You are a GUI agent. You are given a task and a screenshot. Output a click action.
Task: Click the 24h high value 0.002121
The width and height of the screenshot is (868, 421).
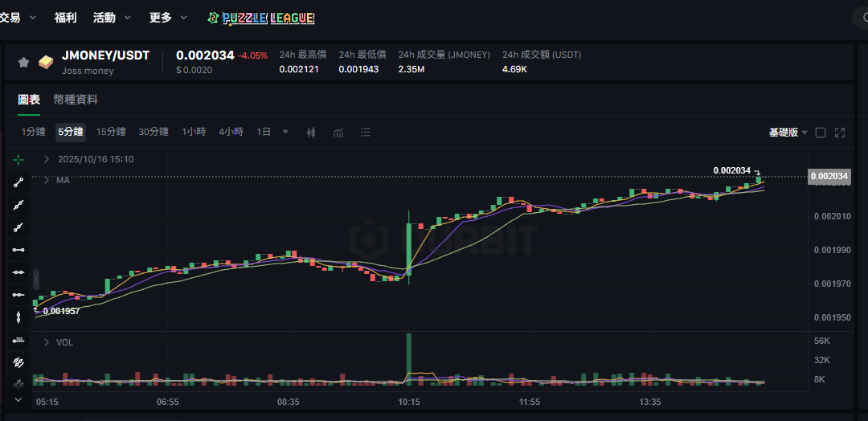click(x=299, y=70)
